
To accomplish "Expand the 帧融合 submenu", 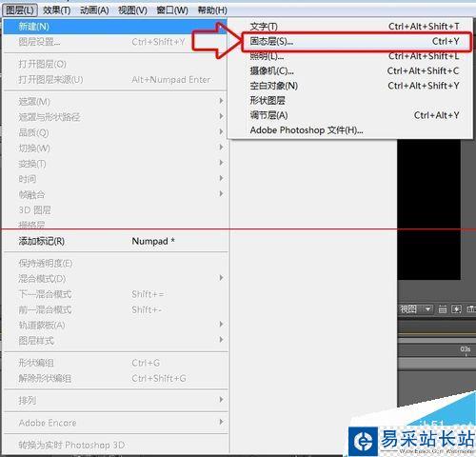I will pyautogui.click(x=115, y=194).
